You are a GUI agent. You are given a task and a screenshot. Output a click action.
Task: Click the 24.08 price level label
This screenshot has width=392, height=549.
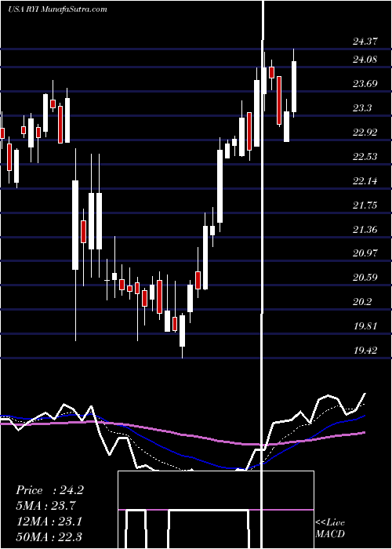point(365,60)
